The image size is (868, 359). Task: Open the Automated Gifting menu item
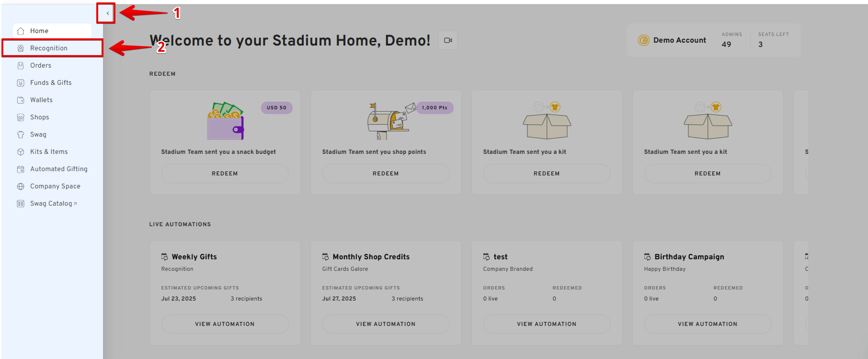[x=58, y=169]
